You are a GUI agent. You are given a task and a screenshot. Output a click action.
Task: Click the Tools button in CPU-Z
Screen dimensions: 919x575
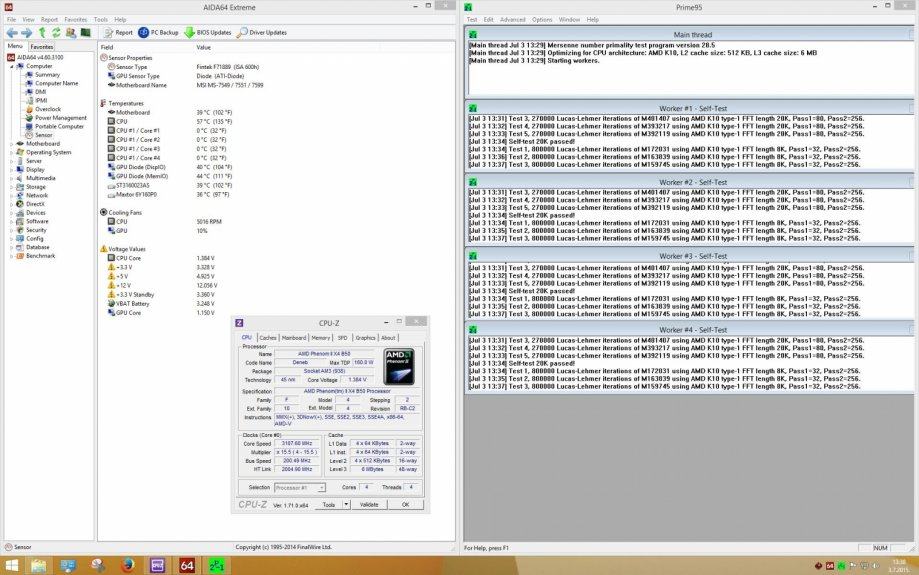(x=329, y=505)
